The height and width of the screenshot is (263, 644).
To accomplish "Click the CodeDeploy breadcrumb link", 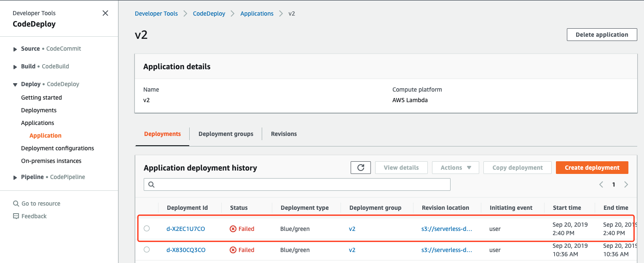I will click(x=209, y=14).
